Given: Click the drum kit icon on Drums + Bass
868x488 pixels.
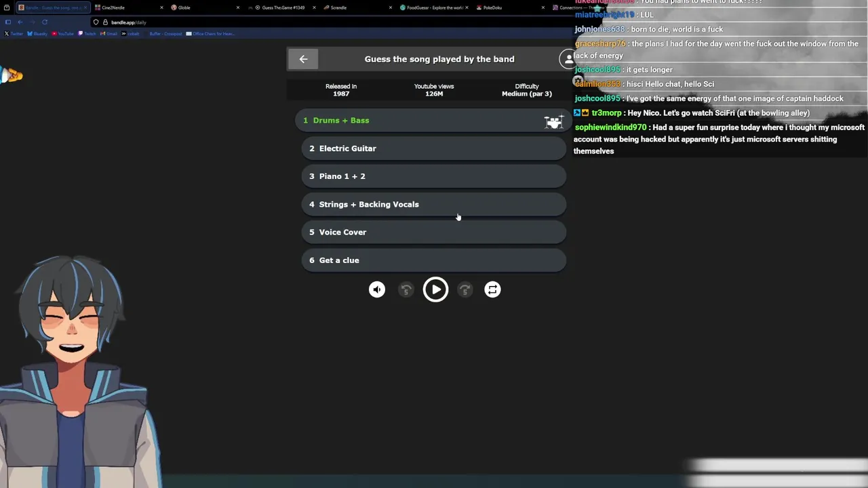Looking at the screenshot, I should click(x=553, y=121).
